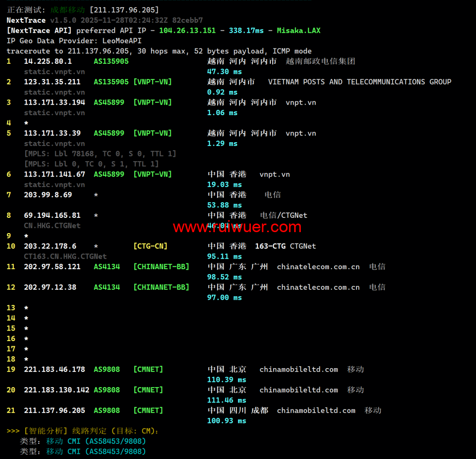Click hop 20 IP 221.183.130.142

[x=57, y=390]
